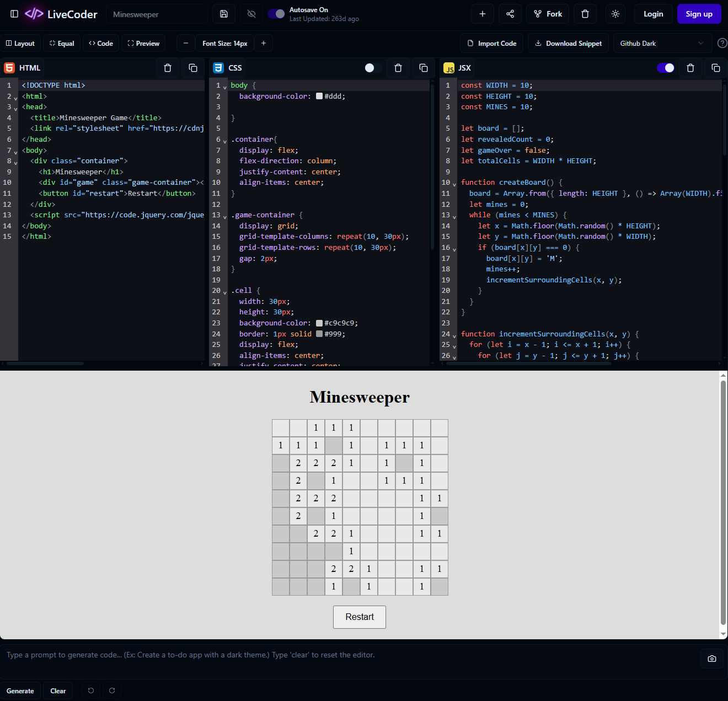The width and height of the screenshot is (728, 701).
Task: Toggle the CSS preprocessor switch
Action: 373,68
